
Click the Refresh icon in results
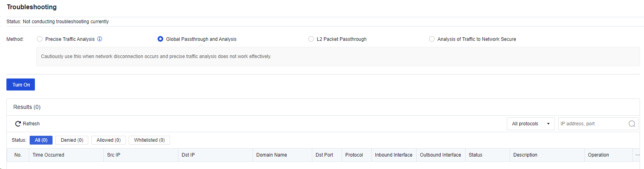pyautogui.click(x=18, y=124)
